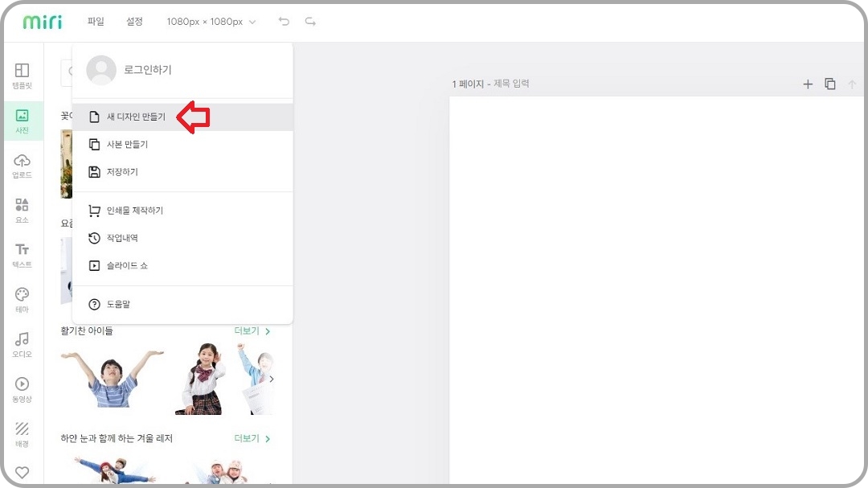Select the boy with raised arms photo
Image resolution: width=868 pixels, height=488 pixels.
click(x=113, y=379)
